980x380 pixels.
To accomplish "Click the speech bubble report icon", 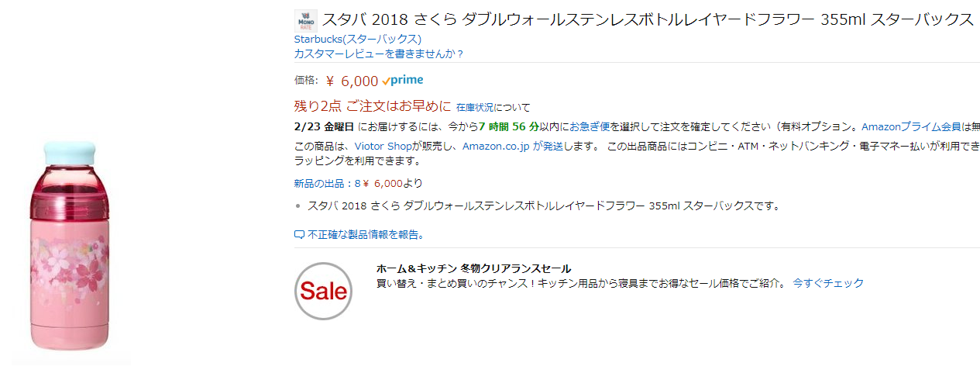I will point(299,234).
